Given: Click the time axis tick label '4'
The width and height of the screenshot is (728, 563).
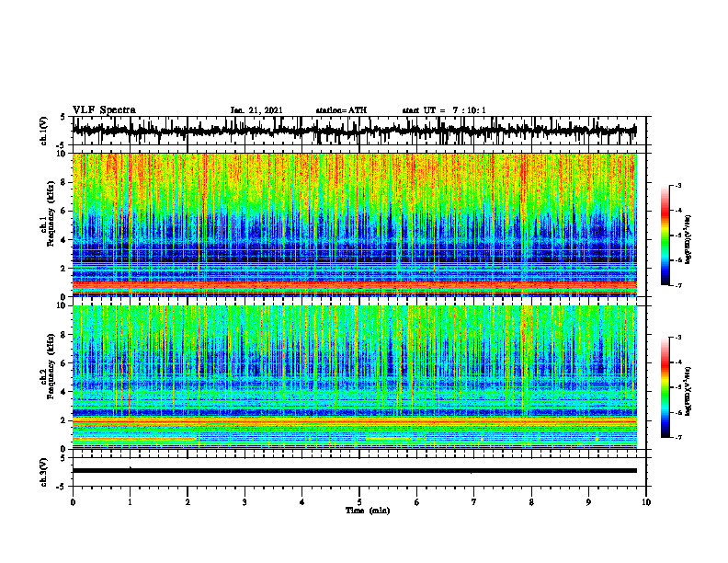Looking at the screenshot, I should click(x=302, y=502).
